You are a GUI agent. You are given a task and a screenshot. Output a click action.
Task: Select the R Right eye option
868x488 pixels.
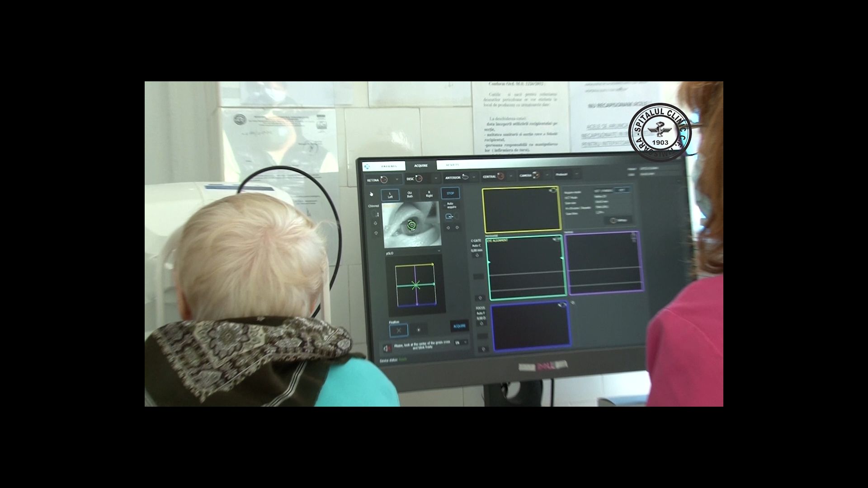(429, 194)
